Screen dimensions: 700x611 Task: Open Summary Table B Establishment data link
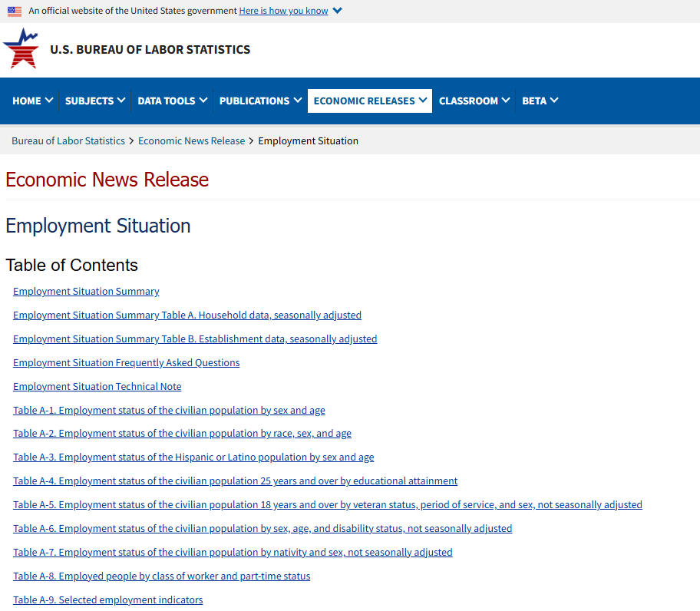click(195, 339)
